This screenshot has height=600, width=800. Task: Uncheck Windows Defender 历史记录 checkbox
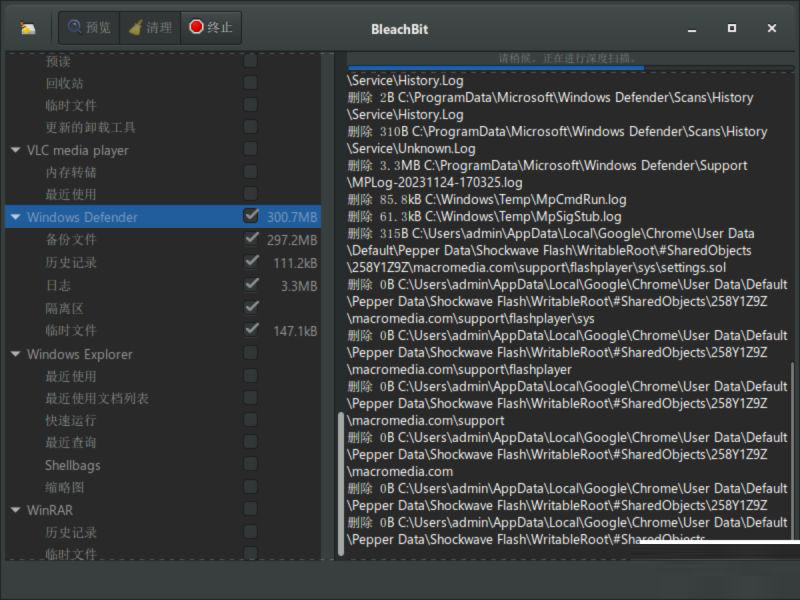tap(251, 261)
